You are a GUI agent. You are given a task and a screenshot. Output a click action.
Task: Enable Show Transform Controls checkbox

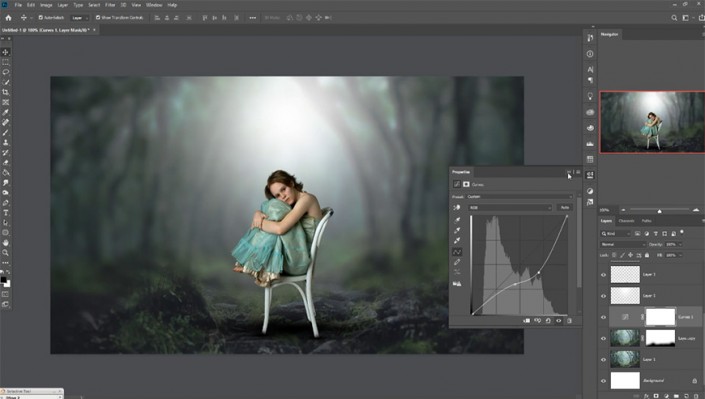pos(98,18)
